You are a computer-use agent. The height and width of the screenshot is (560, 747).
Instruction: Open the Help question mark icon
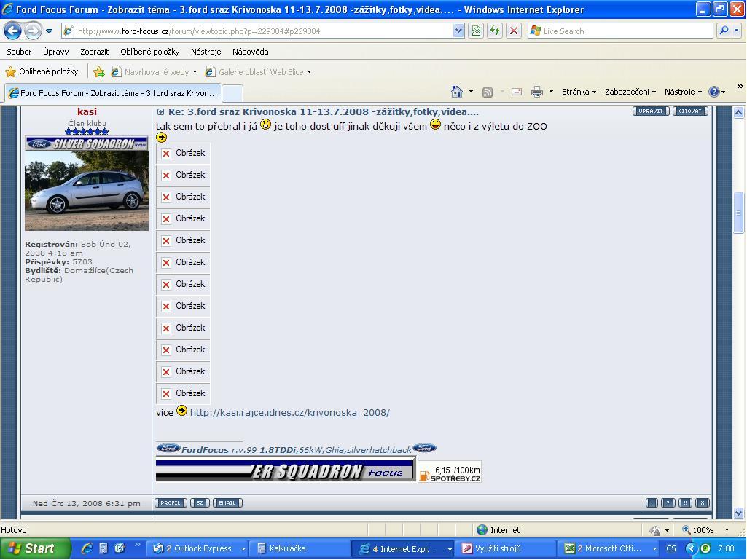pyautogui.click(x=714, y=92)
